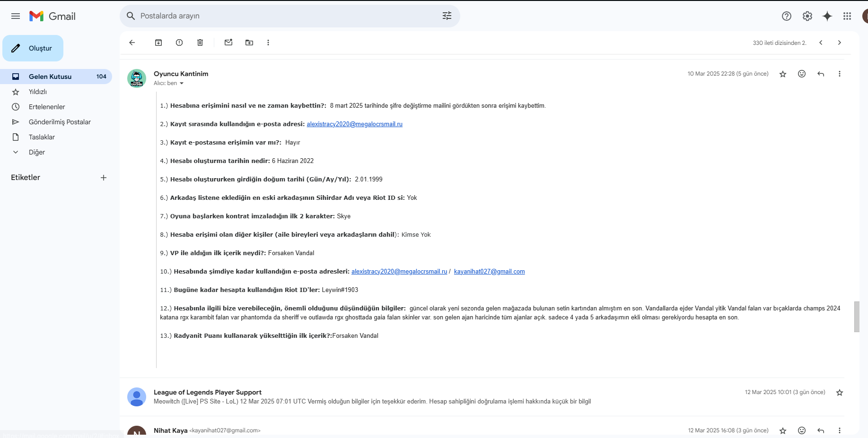
Task: Click the 12 Mar 2025 16:08 timestamp
Action: 728,430
